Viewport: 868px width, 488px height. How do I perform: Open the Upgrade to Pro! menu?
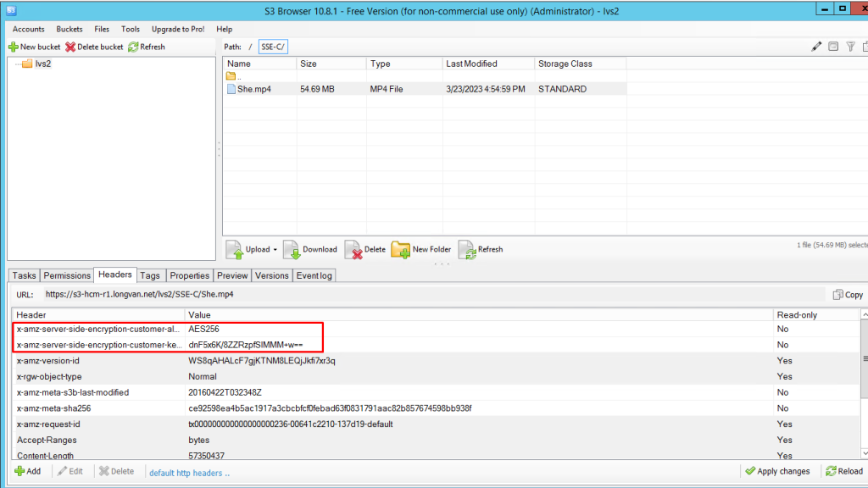[178, 30]
